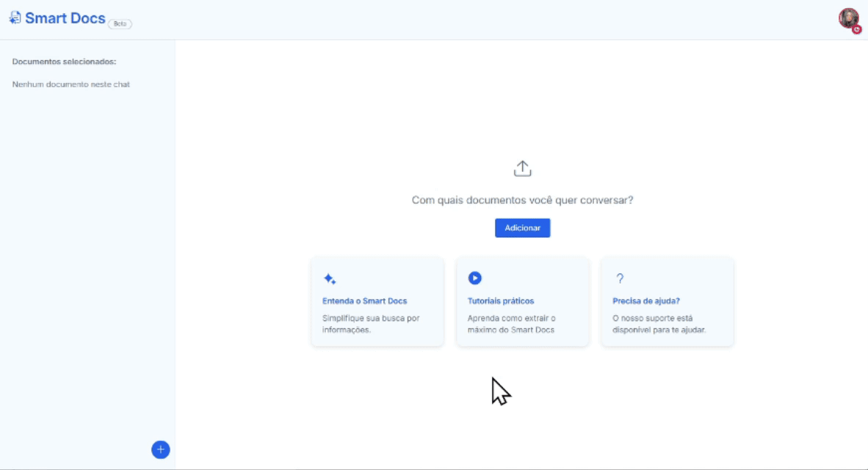The image size is (868, 470).
Task: Click the Smart Docs title text
Action: coord(65,18)
